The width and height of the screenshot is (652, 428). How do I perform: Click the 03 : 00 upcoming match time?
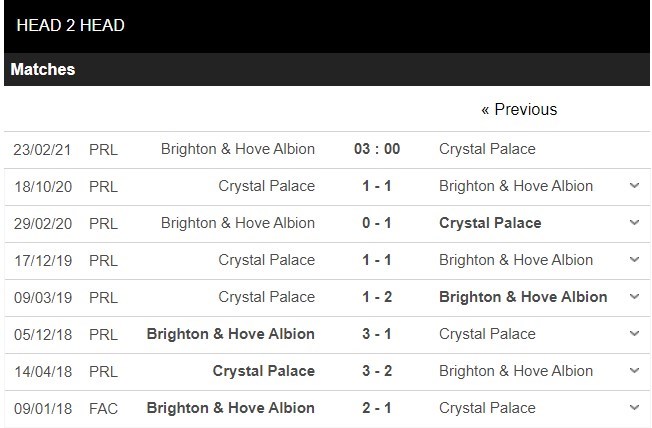pyautogui.click(x=377, y=149)
